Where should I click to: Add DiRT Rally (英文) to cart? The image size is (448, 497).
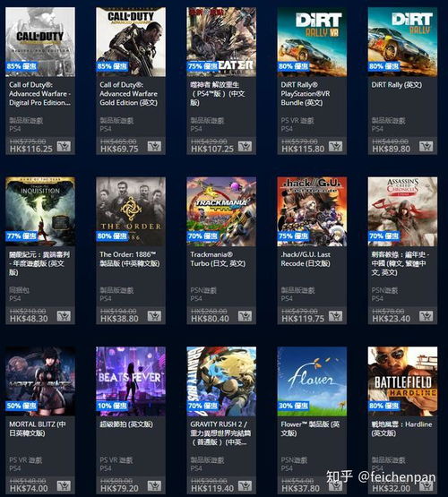[x=426, y=147]
